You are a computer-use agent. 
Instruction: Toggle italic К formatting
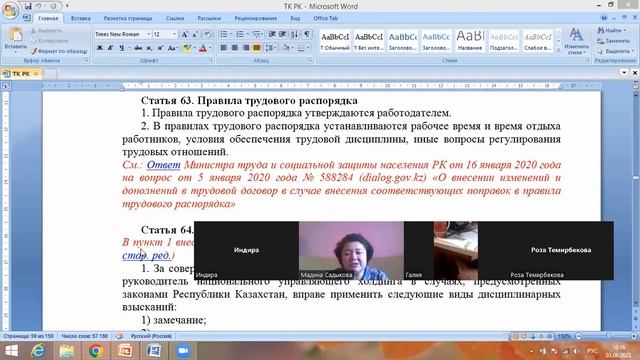(x=110, y=48)
